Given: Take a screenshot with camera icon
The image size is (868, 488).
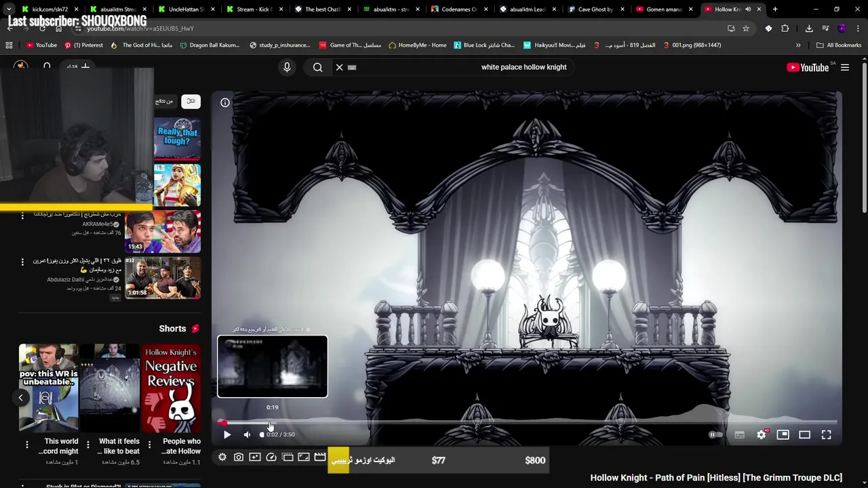Looking at the screenshot, I should pyautogui.click(x=239, y=457).
